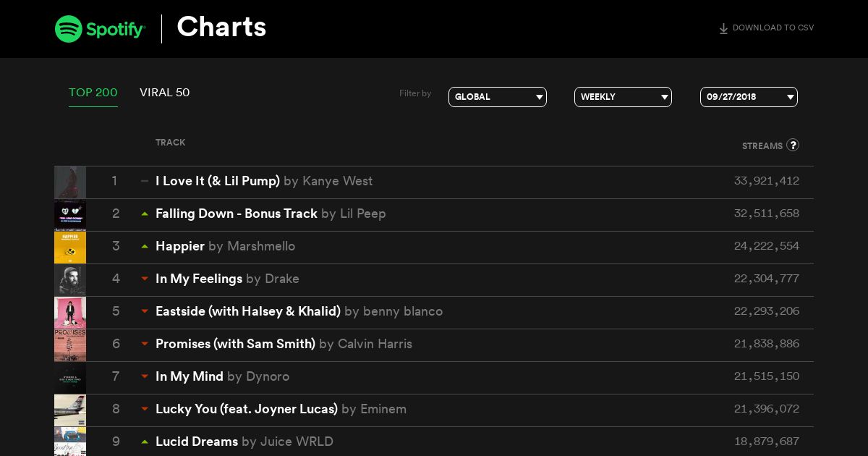The image size is (868, 456).
Task: Open the I Love It track link
Action: (x=218, y=181)
